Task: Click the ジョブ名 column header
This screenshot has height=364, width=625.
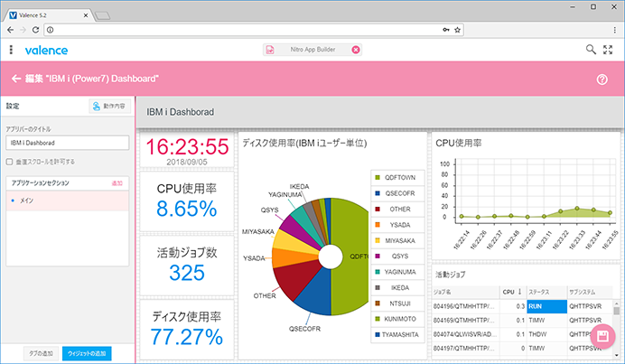Action: pyautogui.click(x=465, y=292)
